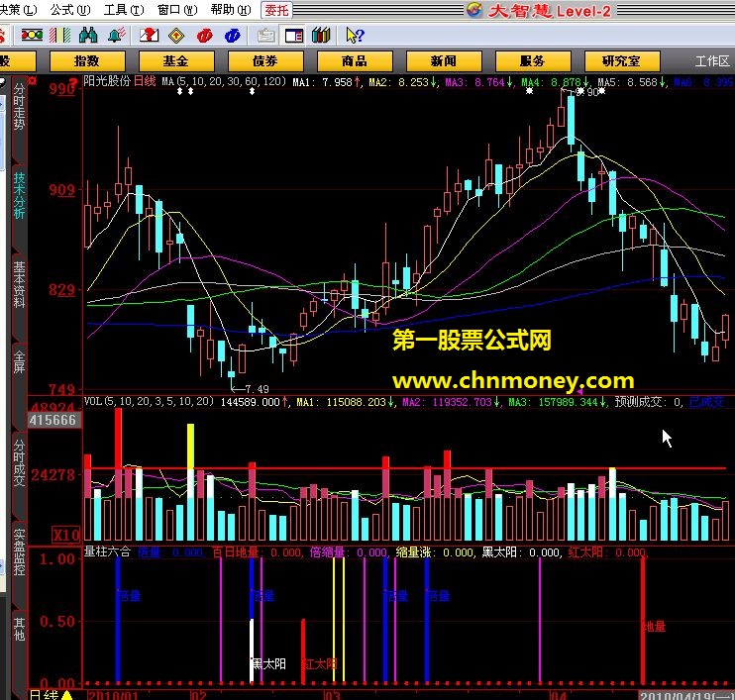Screen dimensions: 735x700
Task: Switch to the 技术分析 side tab
Action: point(19,195)
